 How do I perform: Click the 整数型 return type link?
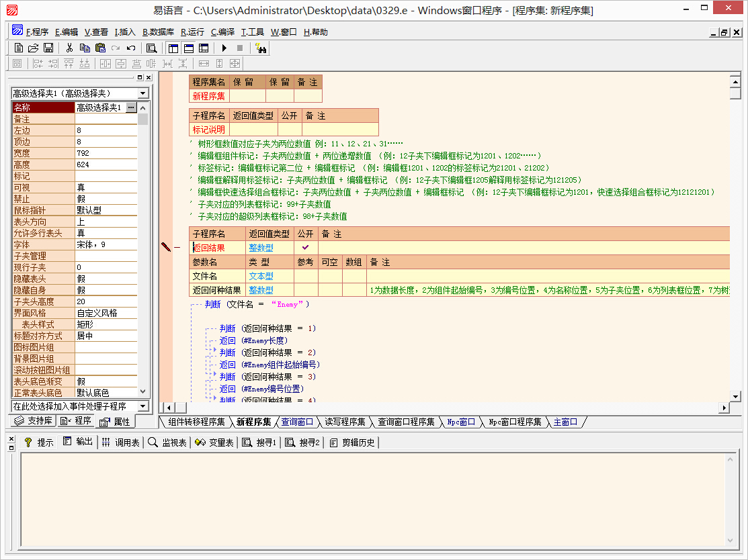point(261,248)
